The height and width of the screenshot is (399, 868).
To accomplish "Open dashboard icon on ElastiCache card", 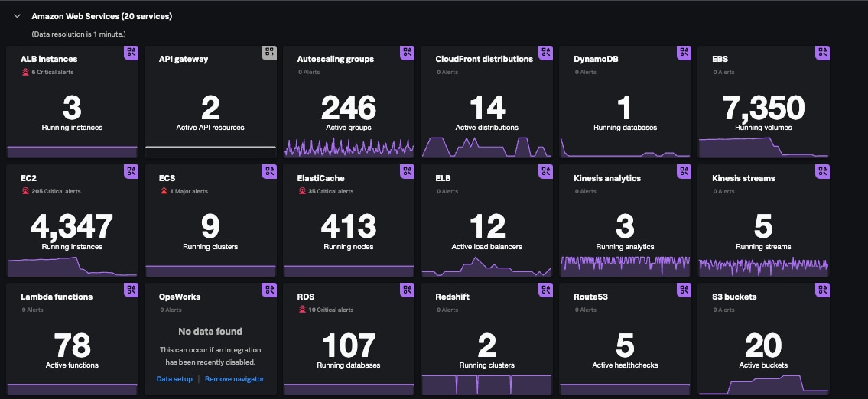I will tap(408, 171).
